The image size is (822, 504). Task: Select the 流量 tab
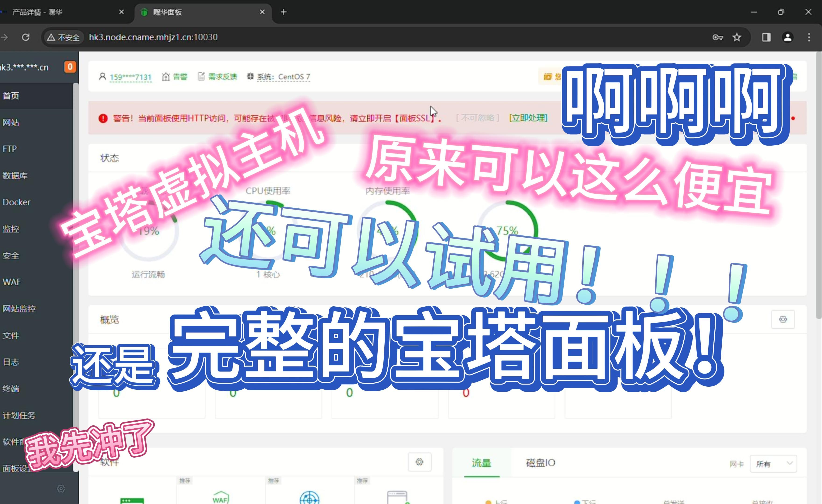click(x=481, y=463)
